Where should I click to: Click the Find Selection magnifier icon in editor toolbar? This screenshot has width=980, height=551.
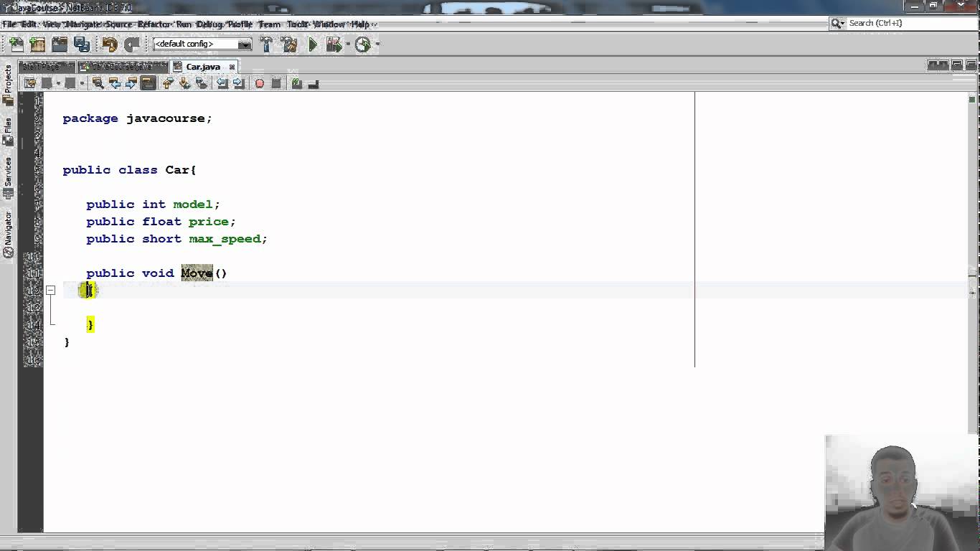tap(97, 83)
